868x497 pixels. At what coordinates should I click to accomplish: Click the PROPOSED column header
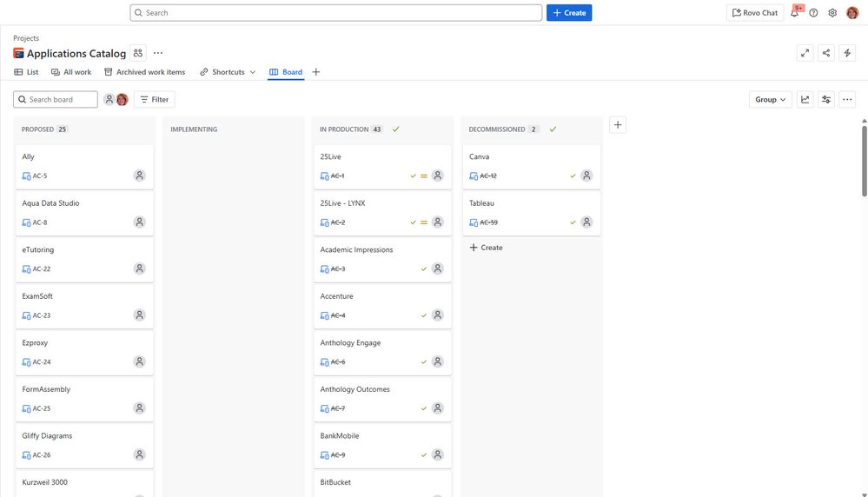click(x=37, y=129)
